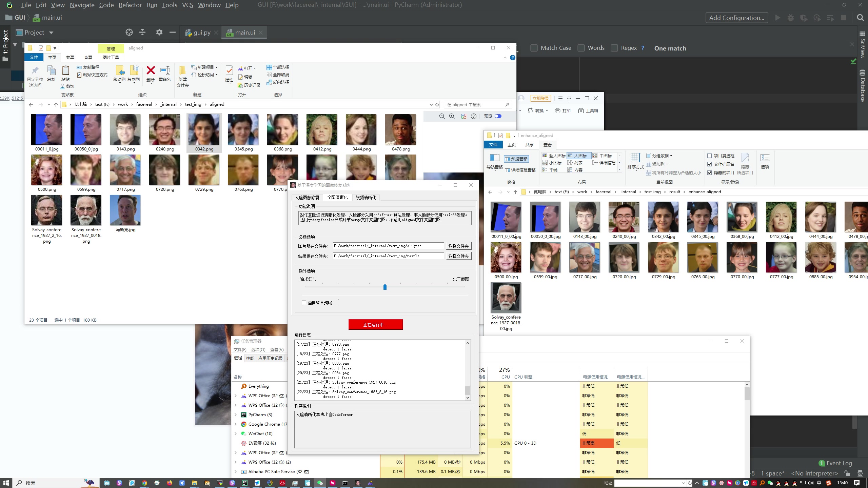Image resolution: width=868 pixels, height=488 pixels.
Task: Click the 正在运行中 run button
Action: tap(376, 325)
